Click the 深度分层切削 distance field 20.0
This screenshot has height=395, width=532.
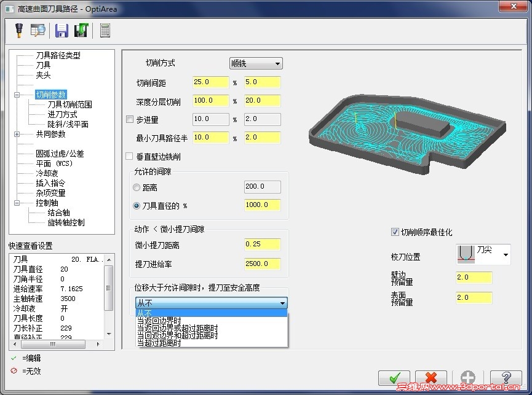(262, 101)
